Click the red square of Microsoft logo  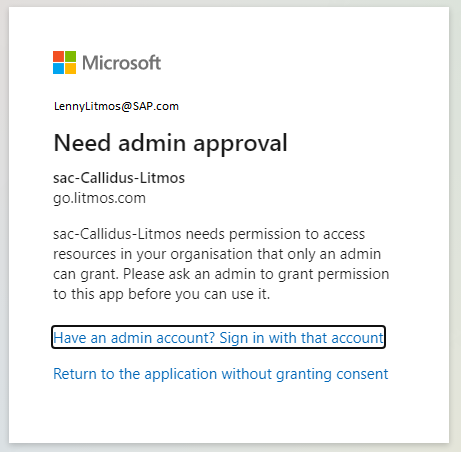coord(58,56)
